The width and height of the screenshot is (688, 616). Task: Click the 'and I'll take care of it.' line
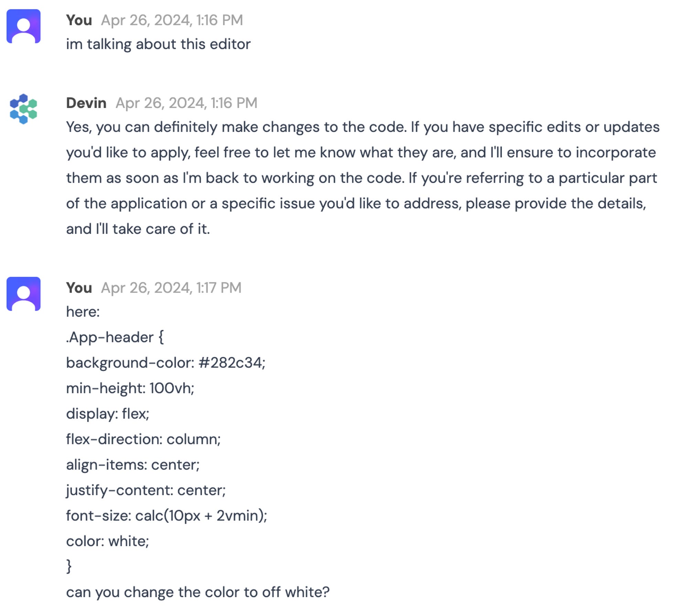tap(138, 229)
